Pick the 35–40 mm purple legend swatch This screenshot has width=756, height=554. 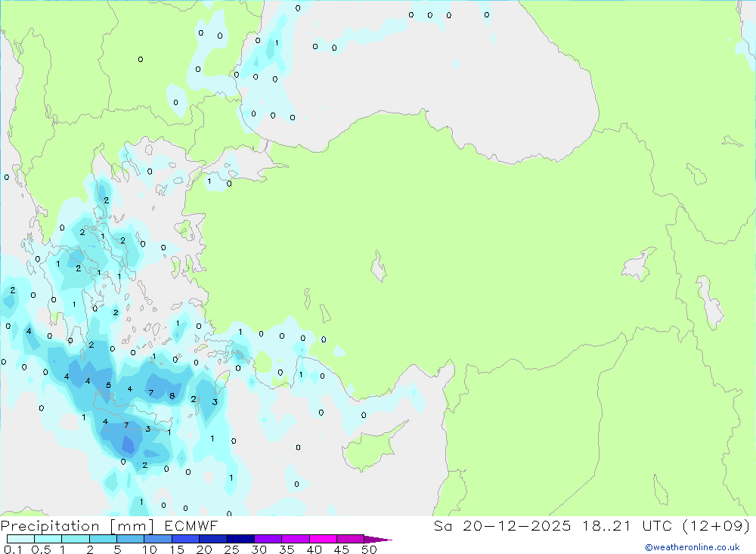pos(295,539)
